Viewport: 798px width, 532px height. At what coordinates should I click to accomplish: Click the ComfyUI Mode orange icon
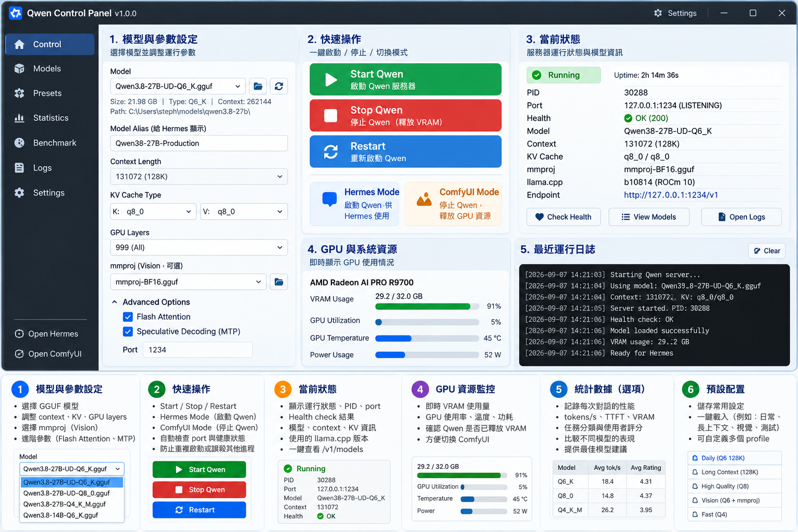[424, 199]
